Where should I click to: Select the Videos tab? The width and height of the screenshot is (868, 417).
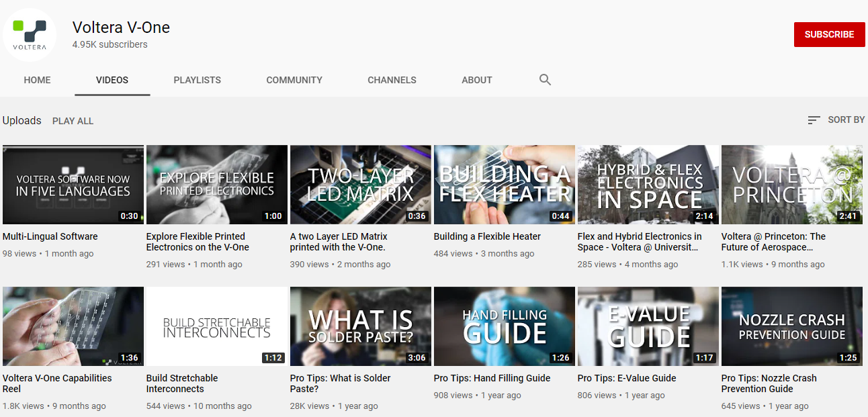coord(112,80)
